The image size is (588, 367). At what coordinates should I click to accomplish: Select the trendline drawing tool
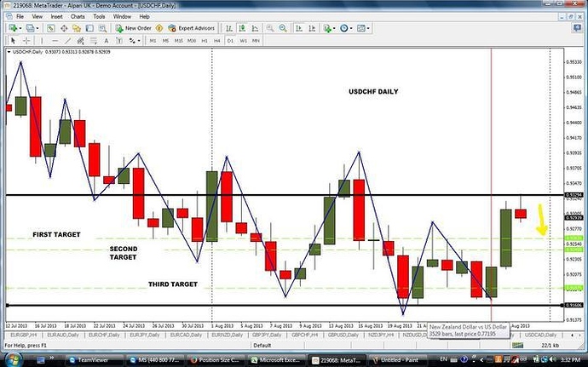pos(68,41)
